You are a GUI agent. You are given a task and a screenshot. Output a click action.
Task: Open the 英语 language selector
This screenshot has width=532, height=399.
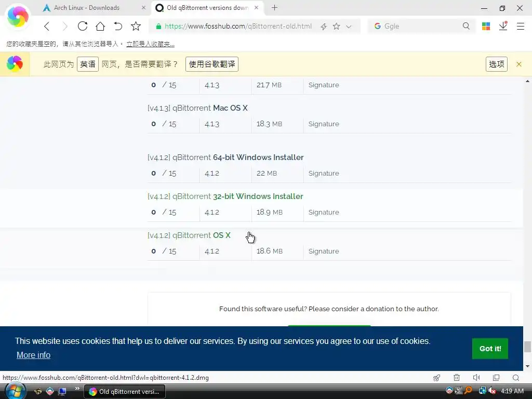click(87, 64)
